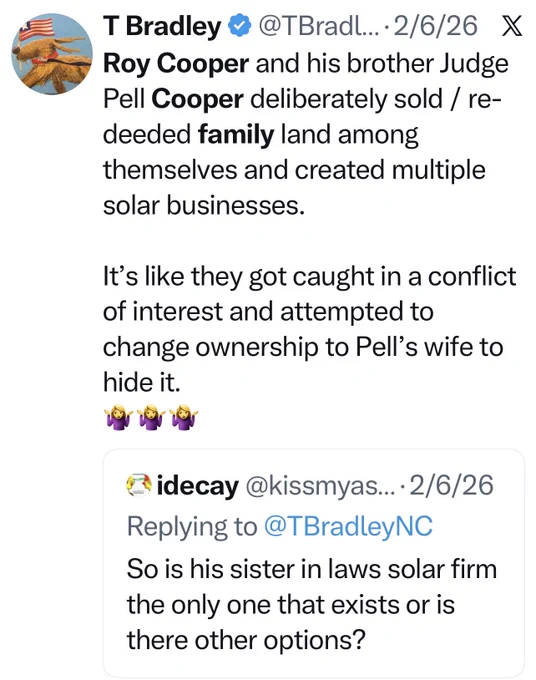Screen dimensions: 536x680
Task: Open idecay's small avatar icon
Action: (139, 485)
